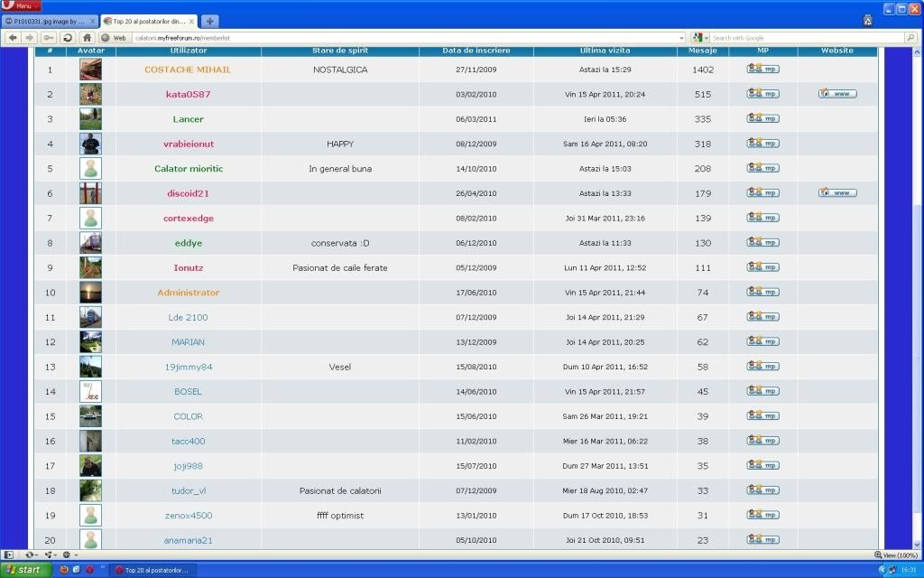Open zenox4500 profile link
The height and width of the screenshot is (578, 924).
click(x=189, y=516)
